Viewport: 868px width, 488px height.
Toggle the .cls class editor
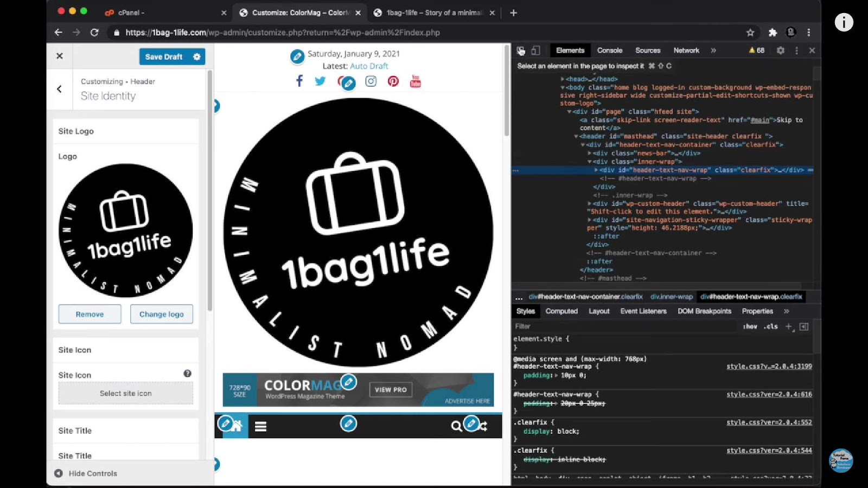pos(770,326)
